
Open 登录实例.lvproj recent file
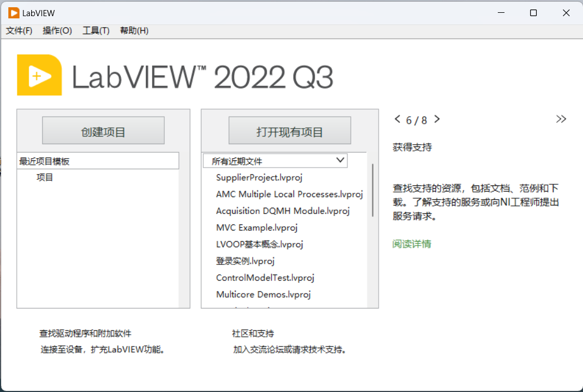(x=246, y=261)
